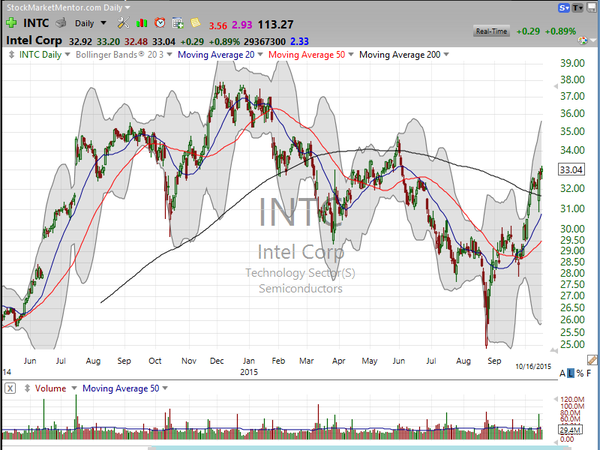Click the value 113.27 in toolbar

(x=276, y=25)
